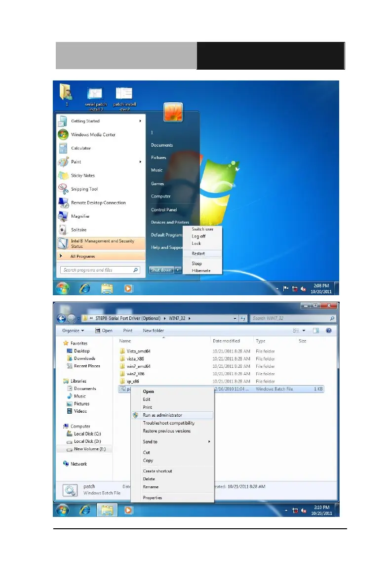Select the patch install step2 desktop icon

coord(124,99)
